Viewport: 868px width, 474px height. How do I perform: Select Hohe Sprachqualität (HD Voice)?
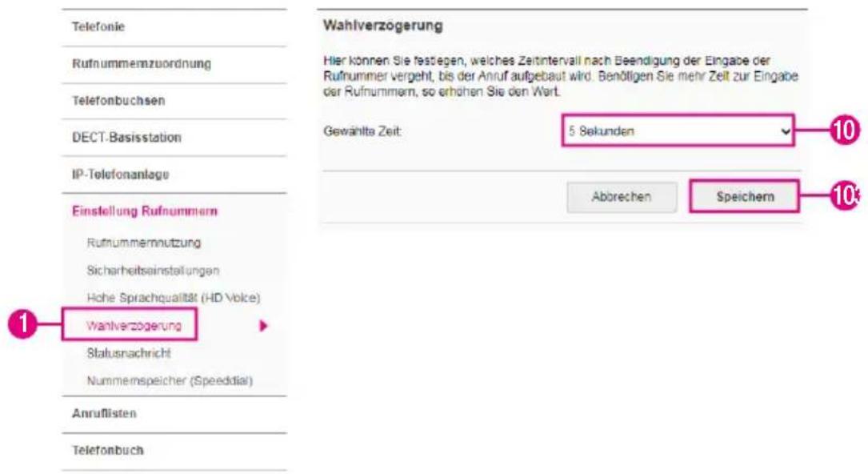pos(174,298)
